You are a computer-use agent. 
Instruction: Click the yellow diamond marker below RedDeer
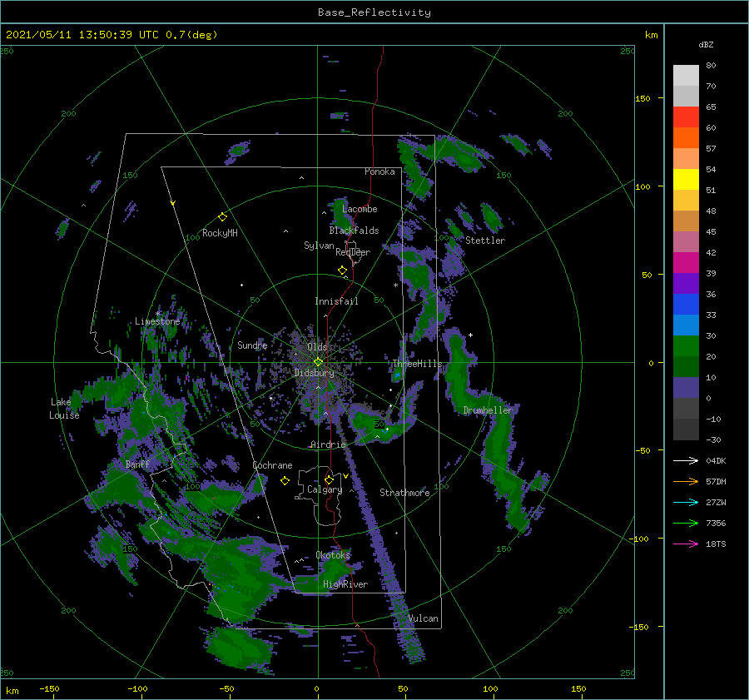pyautogui.click(x=342, y=271)
